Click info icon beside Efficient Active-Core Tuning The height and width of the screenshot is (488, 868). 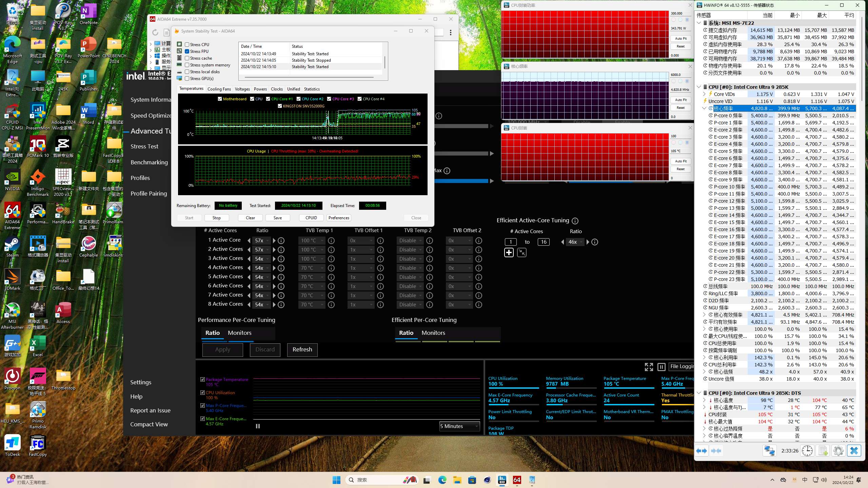click(575, 221)
